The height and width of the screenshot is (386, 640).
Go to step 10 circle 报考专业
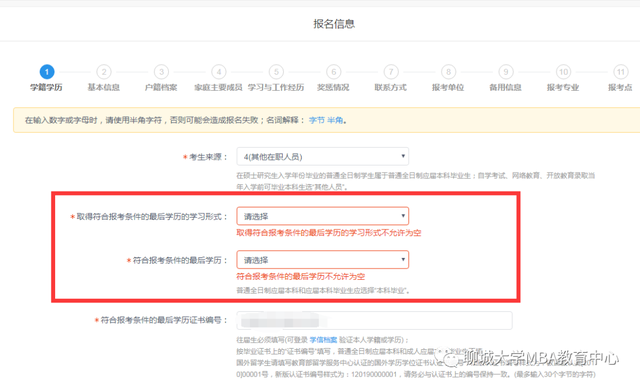click(563, 72)
